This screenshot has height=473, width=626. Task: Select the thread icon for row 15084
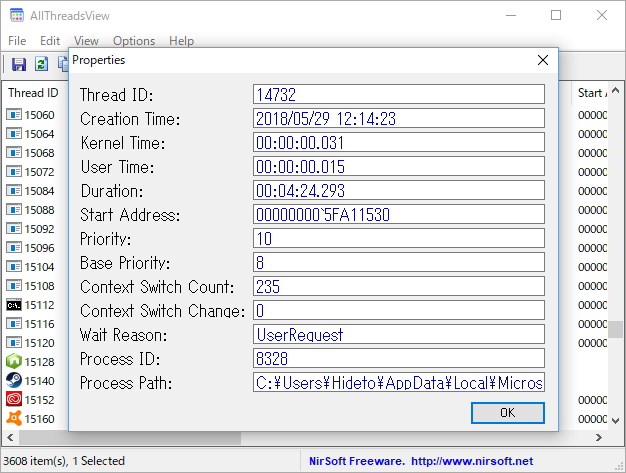point(14,191)
